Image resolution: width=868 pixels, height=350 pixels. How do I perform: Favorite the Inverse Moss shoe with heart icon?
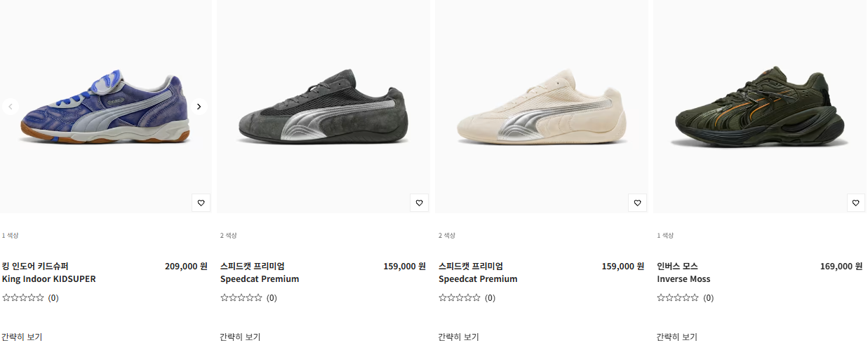pyautogui.click(x=855, y=203)
